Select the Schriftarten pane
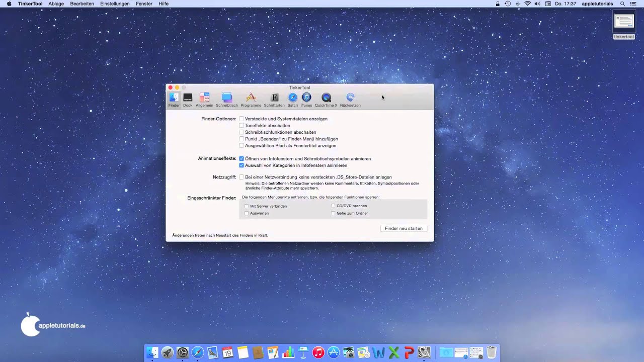 [x=274, y=100]
